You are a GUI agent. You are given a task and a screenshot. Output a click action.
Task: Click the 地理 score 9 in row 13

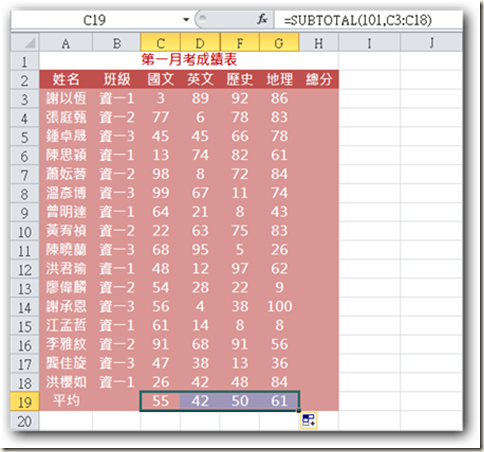point(279,287)
